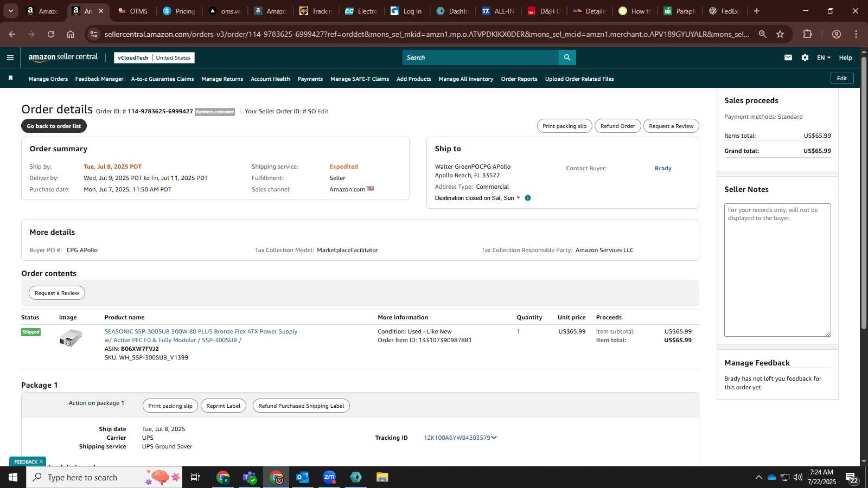Open the settings gear icon
The width and height of the screenshot is (868, 488).
805,57
